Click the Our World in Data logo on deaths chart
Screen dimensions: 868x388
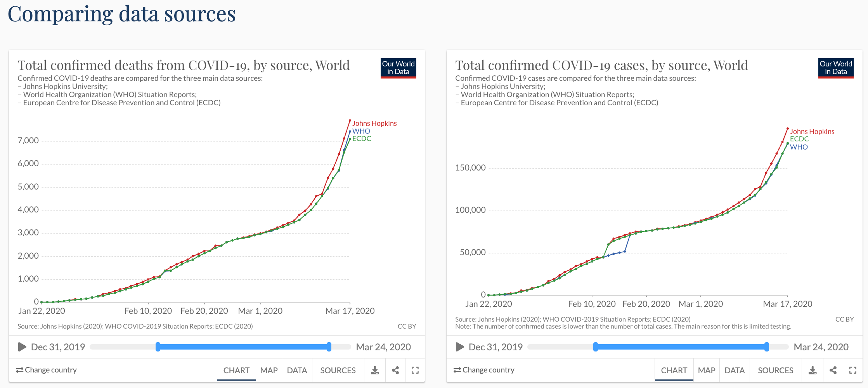pyautogui.click(x=398, y=68)
